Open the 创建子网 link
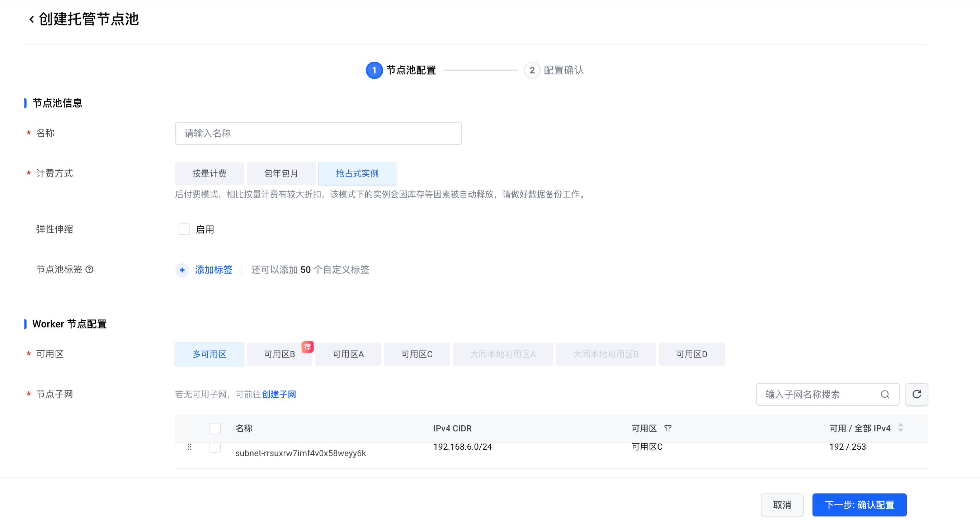The width and height of the screenshot is (980, 525). coord(278,394)
